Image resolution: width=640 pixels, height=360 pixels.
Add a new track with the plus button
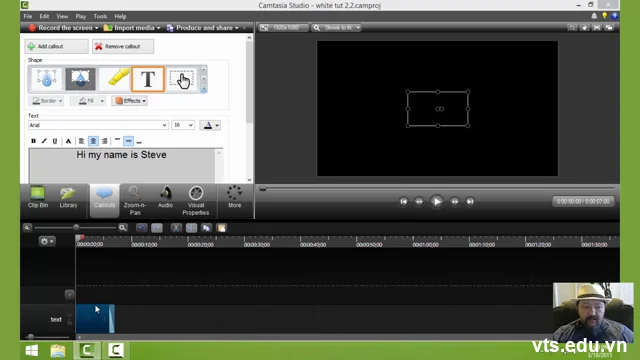(69, 294)
